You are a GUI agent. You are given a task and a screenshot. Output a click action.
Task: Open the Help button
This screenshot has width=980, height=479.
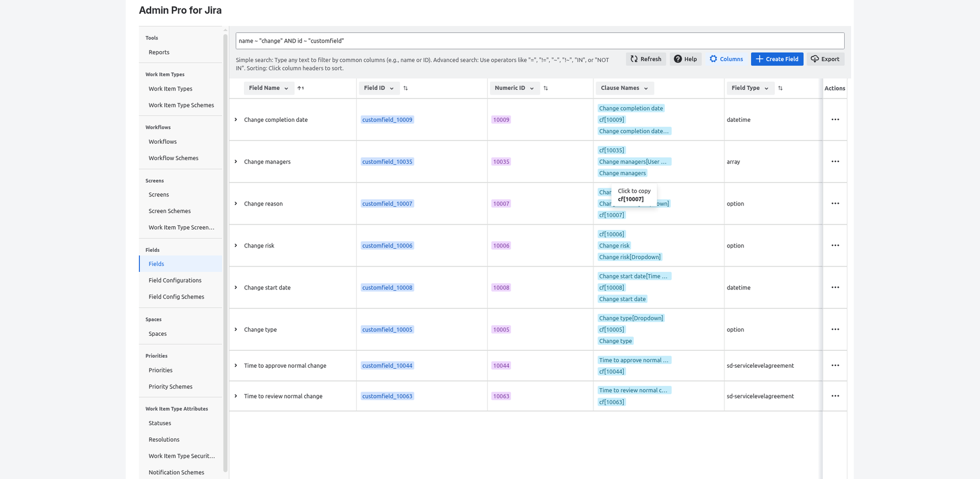685,59
